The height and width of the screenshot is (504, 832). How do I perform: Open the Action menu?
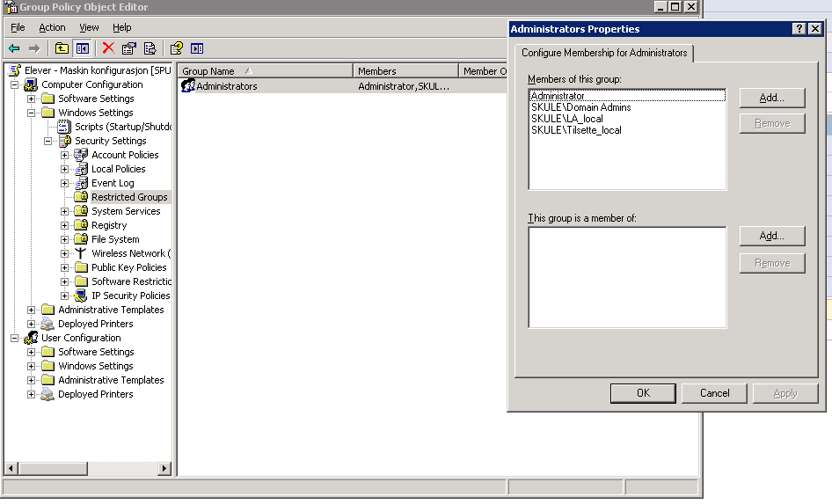52,27
